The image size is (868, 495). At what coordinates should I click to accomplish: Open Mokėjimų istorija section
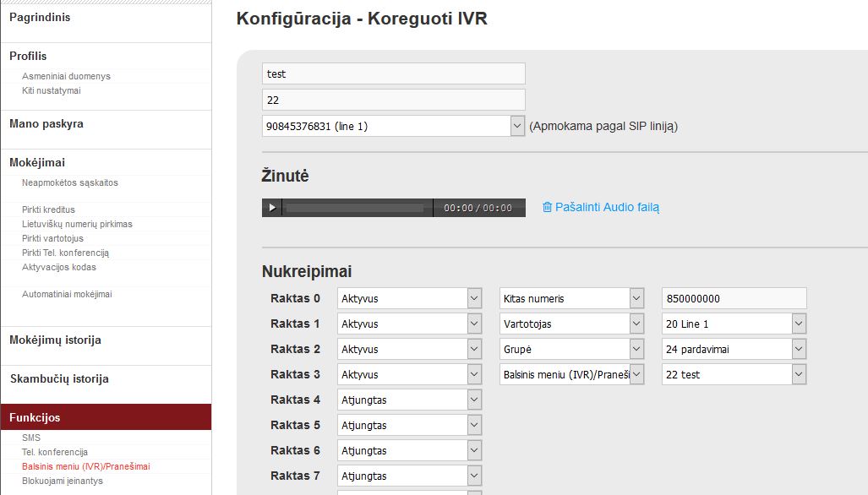pyautogui.click(x=55, y=340)
